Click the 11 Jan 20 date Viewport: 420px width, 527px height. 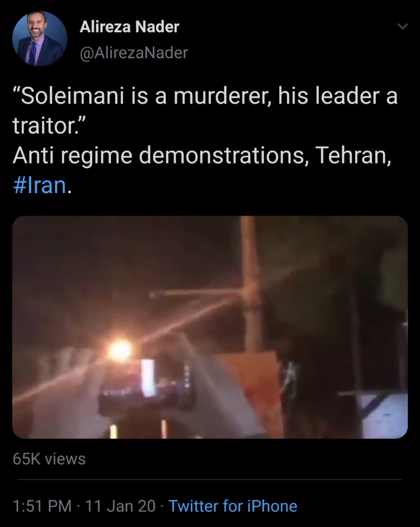121,506
